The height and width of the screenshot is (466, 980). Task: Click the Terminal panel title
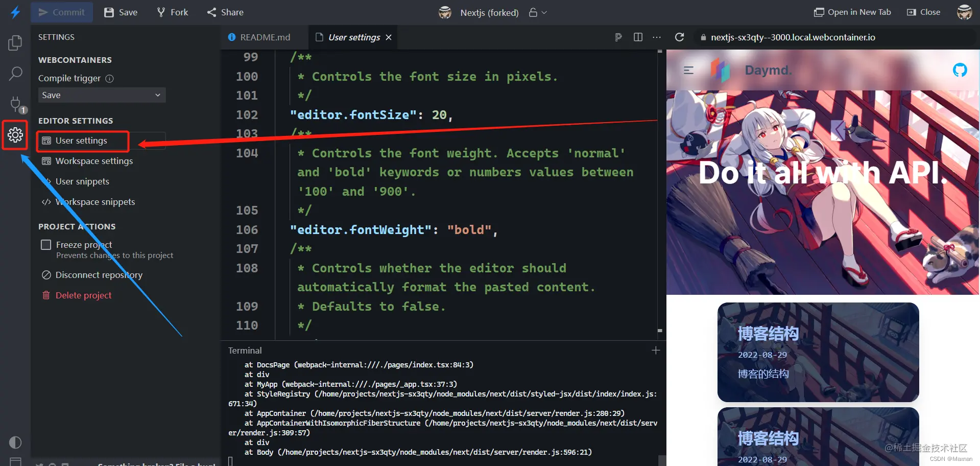tap(245, 351)
